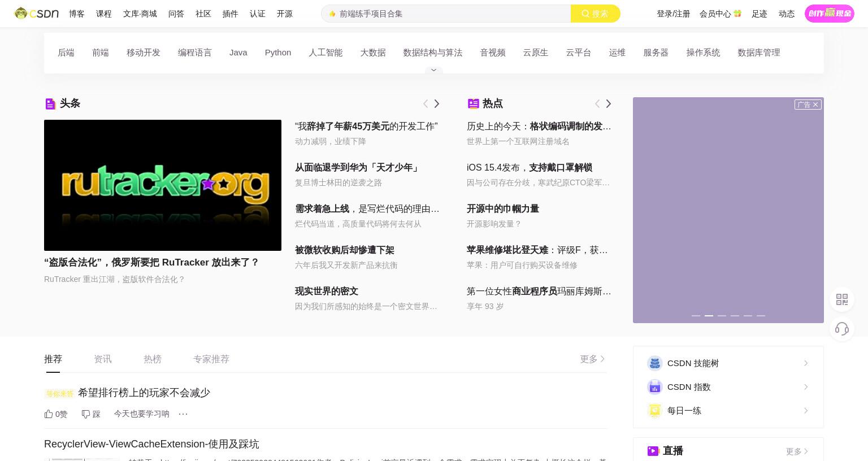Screen dimensions: 868x461
Task: Open 认证 in top navigation
Action: [x=258, y=14]
